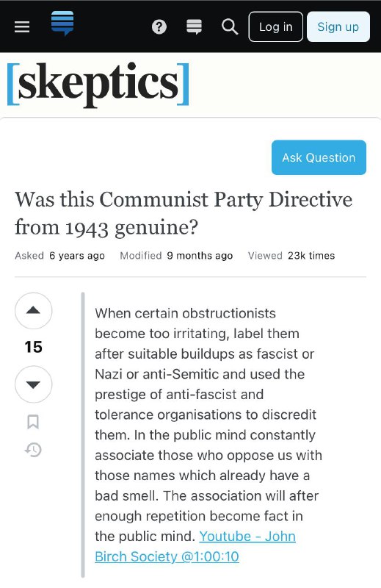Click the quoted directive text block
381x588 pixels.
(x=208, y=434)
